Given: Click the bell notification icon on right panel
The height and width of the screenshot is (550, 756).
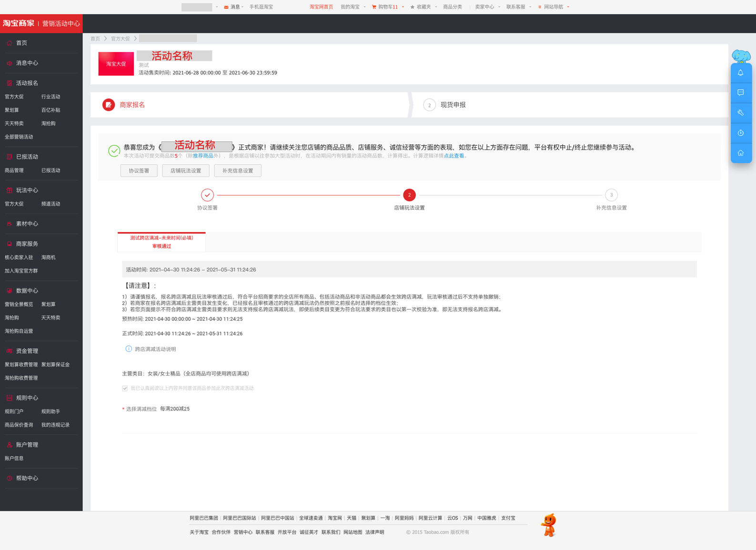Looking at the screenshot, I should coord(741,73).
